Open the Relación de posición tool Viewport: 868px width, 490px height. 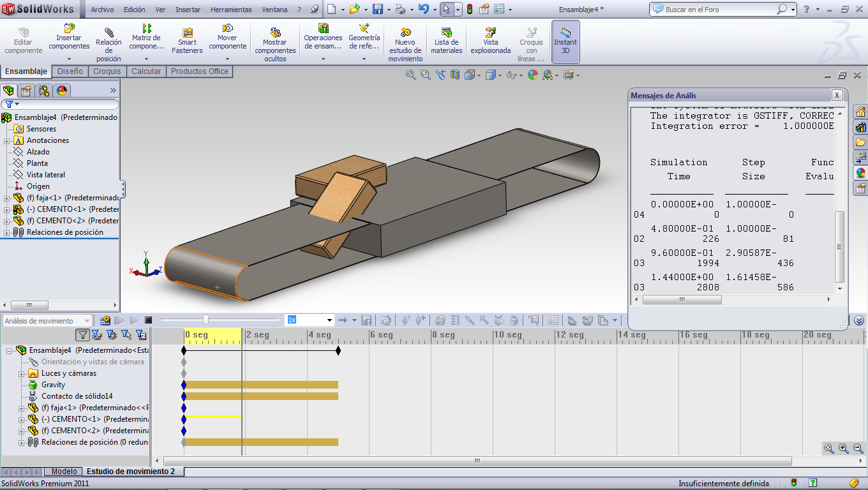(x=108, y=45)
